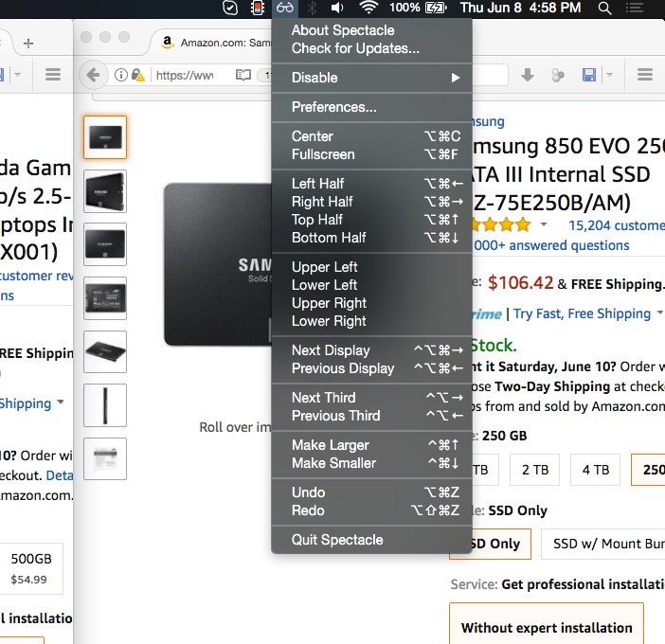Choose Bottom Half
This screenshot has width=665, height=644.
coord(371,238)
